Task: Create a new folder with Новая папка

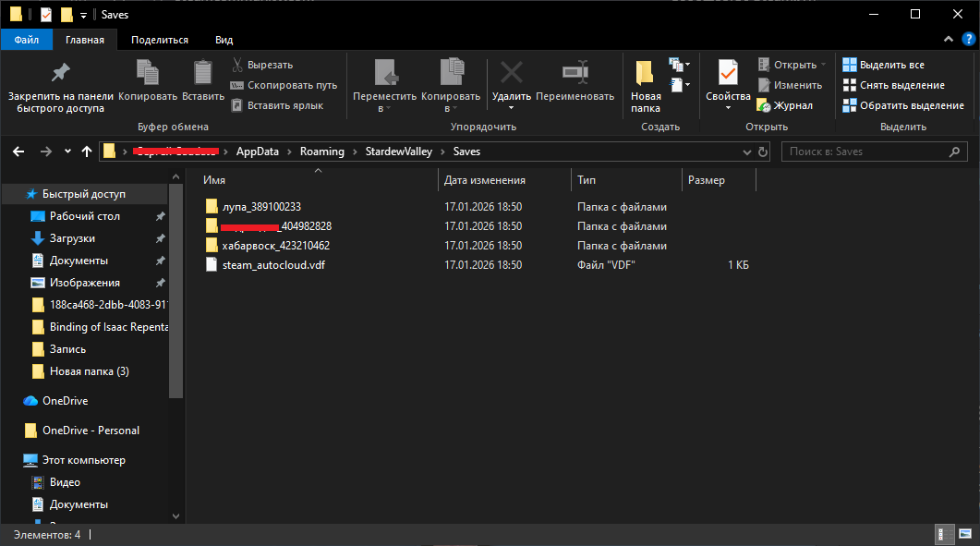Action: [x=646, y=87]
